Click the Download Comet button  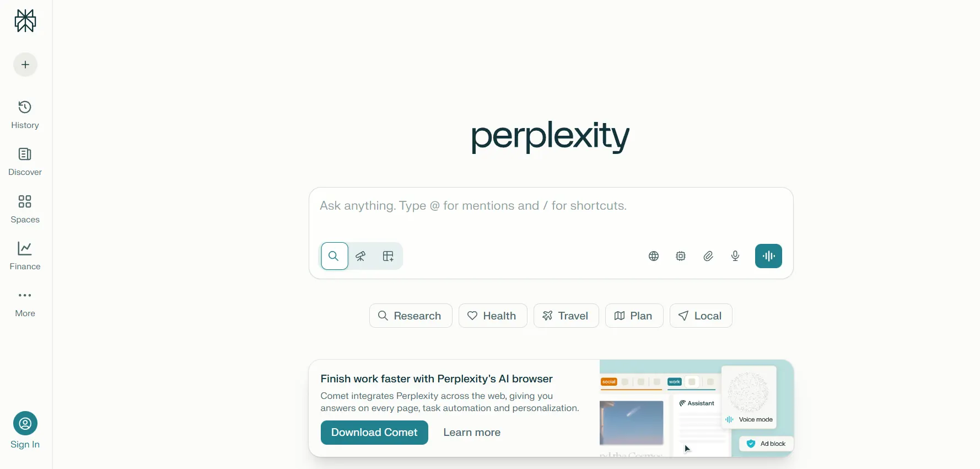click(374, 433)
